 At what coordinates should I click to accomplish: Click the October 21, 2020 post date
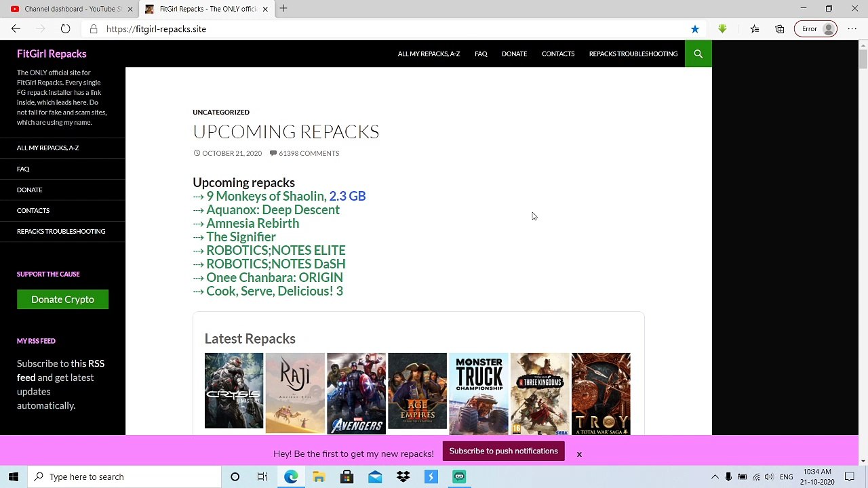232,153
